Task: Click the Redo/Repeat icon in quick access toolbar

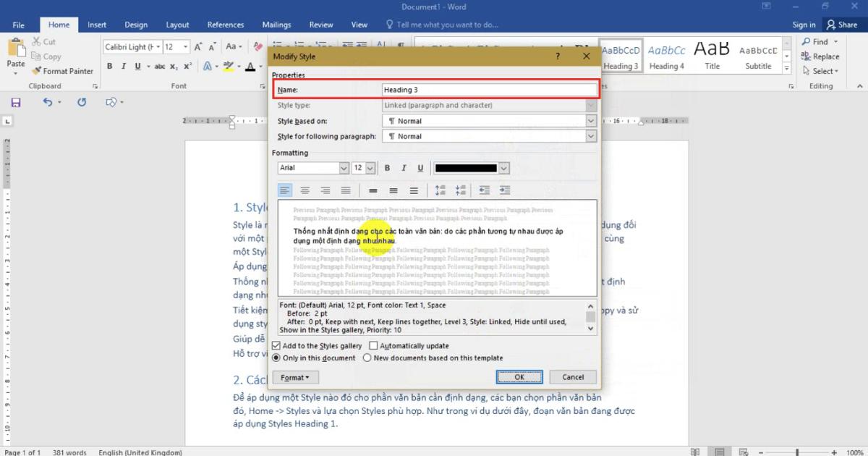Action: [82, 103]
